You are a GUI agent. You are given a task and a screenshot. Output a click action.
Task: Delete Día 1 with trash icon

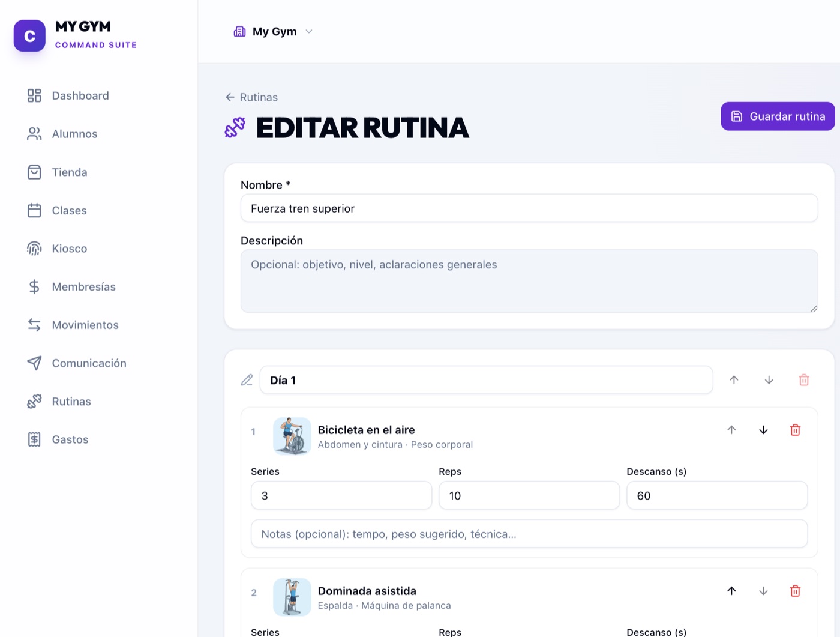804,380
